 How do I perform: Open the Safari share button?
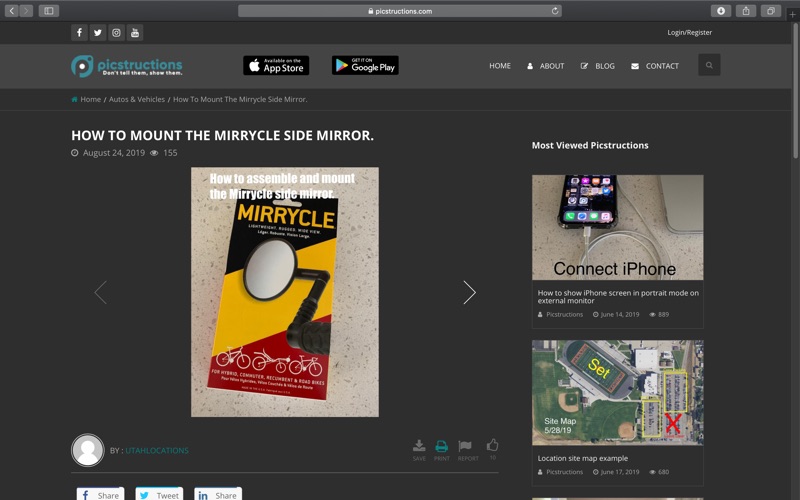[745, 11]
